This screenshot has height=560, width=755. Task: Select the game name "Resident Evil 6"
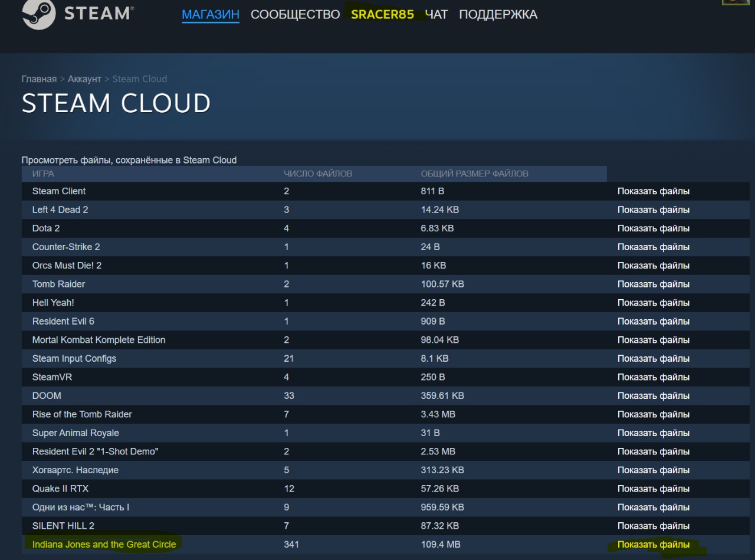[63, 321]
